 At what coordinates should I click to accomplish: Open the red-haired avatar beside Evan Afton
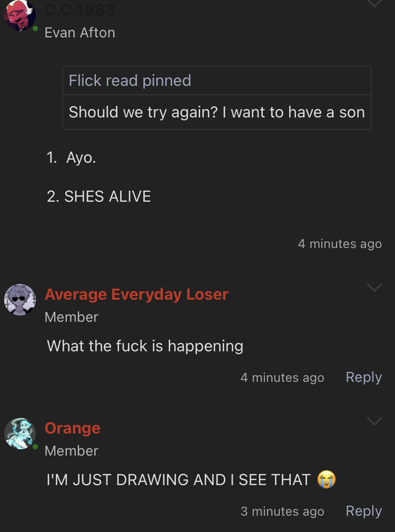(20, 15)
